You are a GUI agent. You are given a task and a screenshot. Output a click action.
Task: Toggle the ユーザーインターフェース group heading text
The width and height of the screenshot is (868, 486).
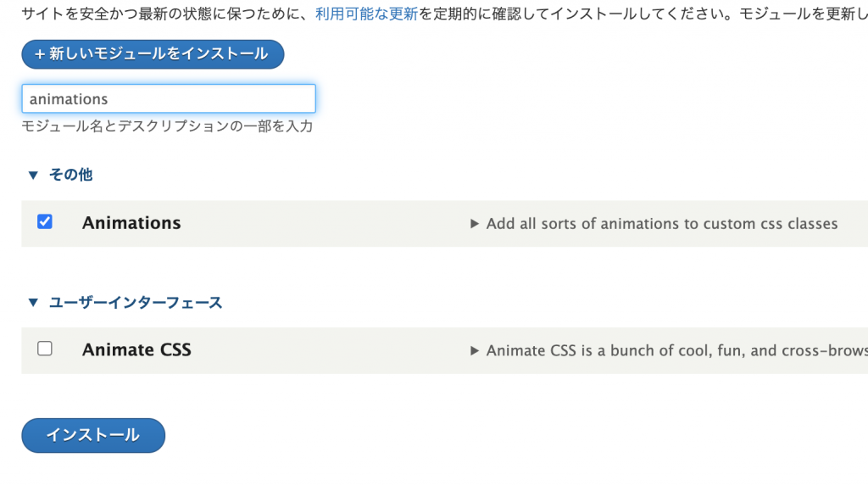136,302
